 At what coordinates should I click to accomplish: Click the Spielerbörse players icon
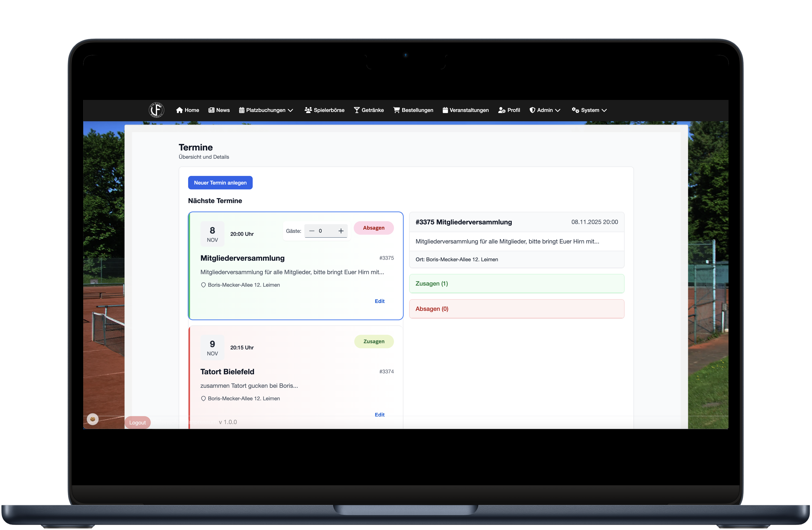tap(308, 110)
